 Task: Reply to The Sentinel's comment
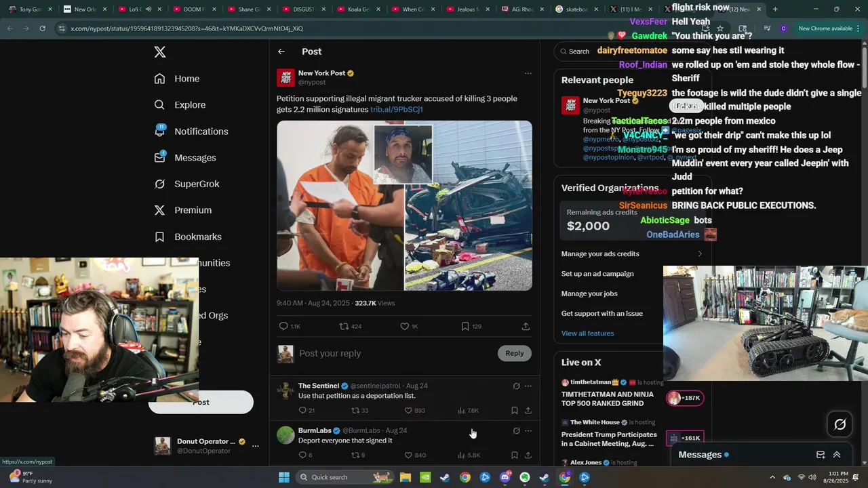pyautogui.click(x=307, y=411)
